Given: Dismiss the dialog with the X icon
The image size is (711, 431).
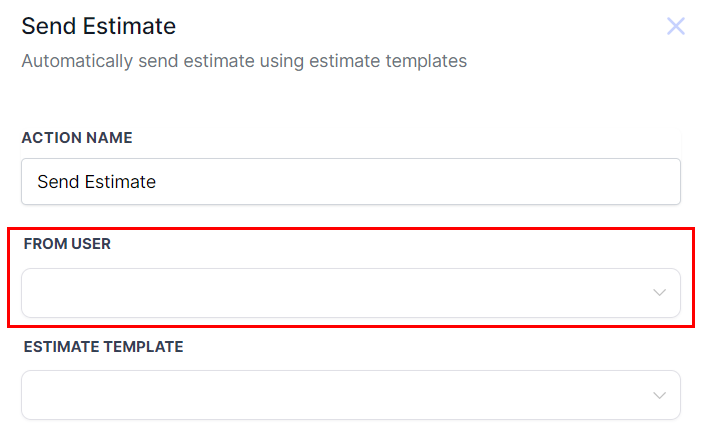Looking at the screenshot, I should (x=676, y=26).
